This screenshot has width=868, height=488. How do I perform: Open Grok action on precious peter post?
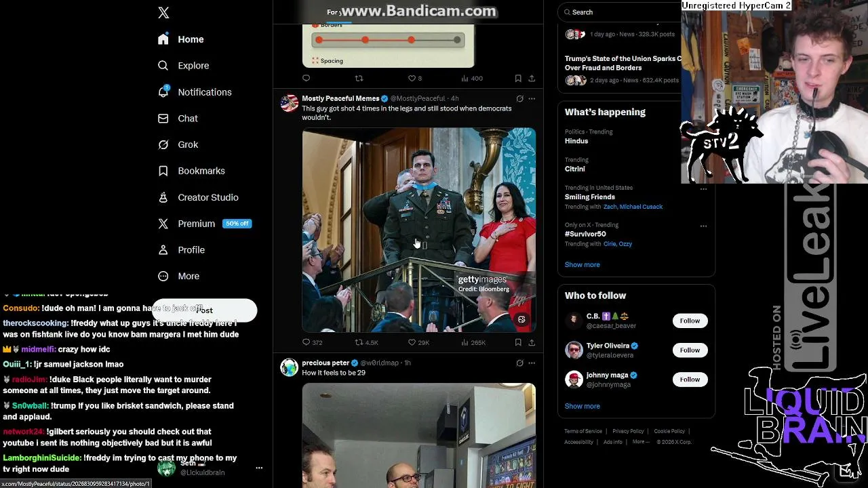click(x=520, y=363)
